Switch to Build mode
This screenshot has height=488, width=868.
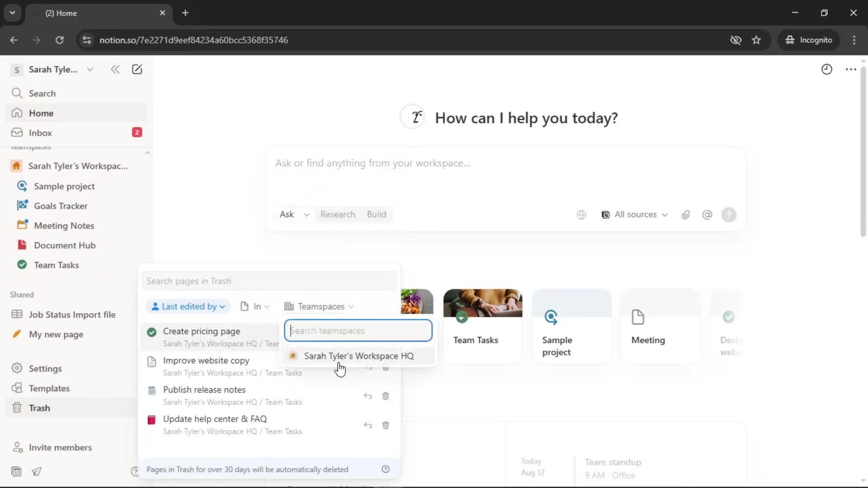pos(377,215)
